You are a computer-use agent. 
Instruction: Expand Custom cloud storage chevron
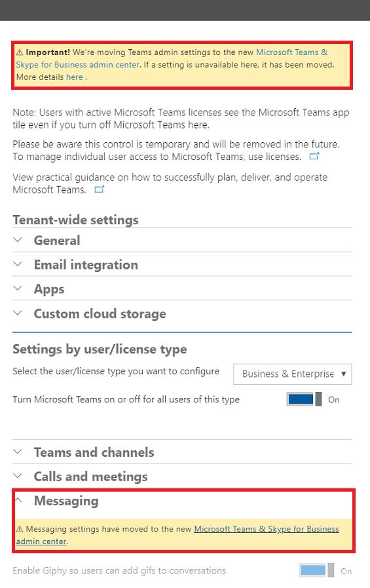18,313
